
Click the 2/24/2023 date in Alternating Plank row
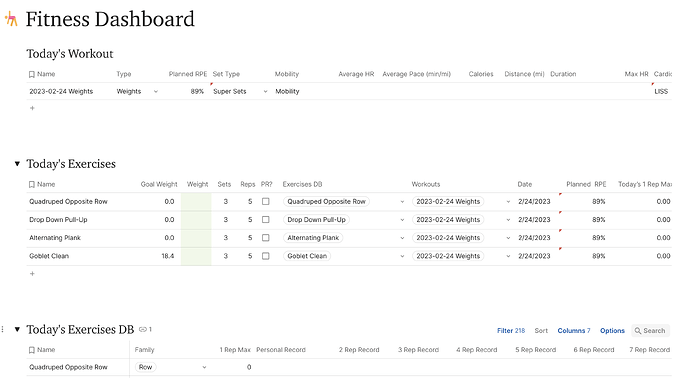click(534, 238)
